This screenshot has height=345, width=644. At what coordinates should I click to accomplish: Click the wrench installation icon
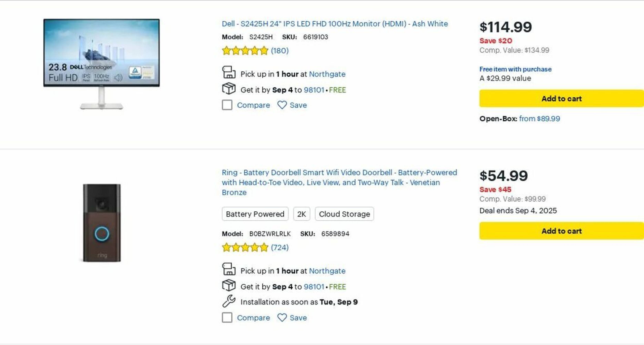tap(229, 301)
